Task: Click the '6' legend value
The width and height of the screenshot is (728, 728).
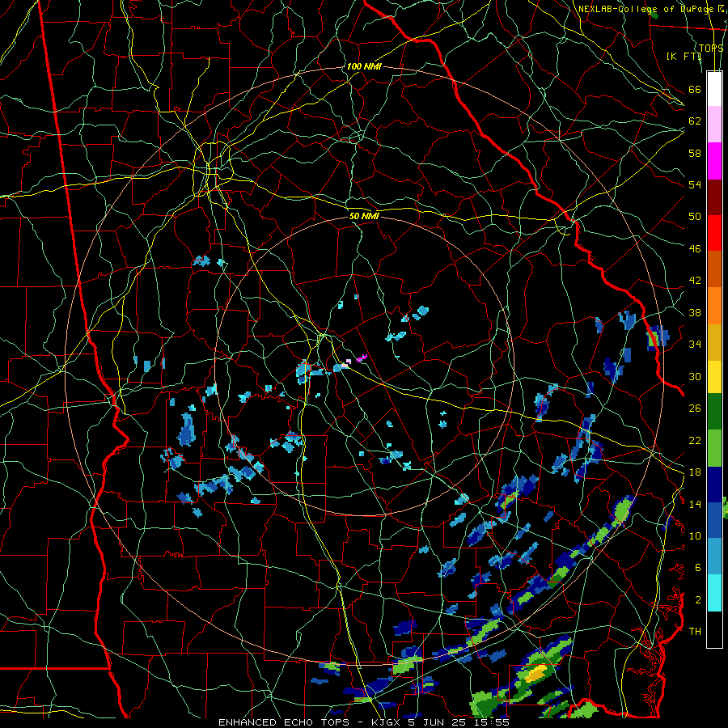Action: 698,568
